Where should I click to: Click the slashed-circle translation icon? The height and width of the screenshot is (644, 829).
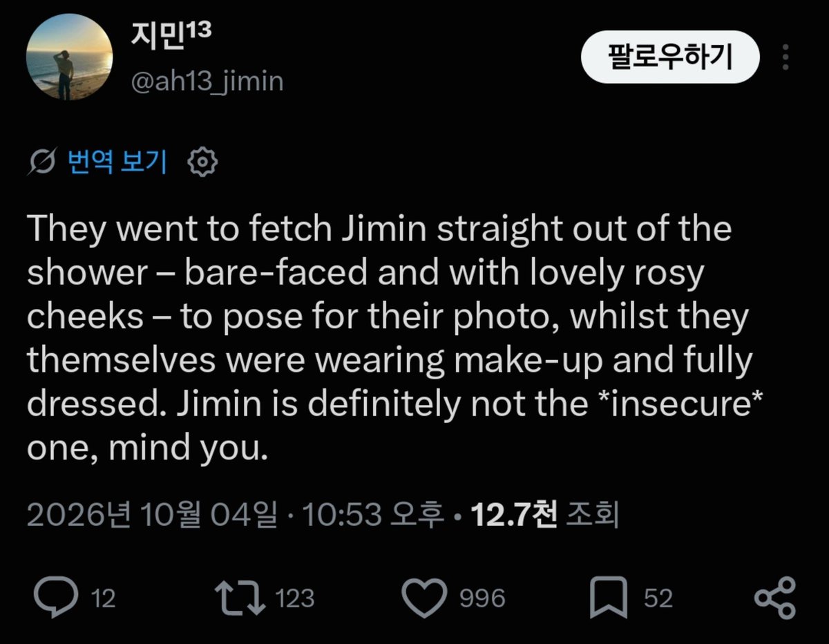tap(43, 162)
